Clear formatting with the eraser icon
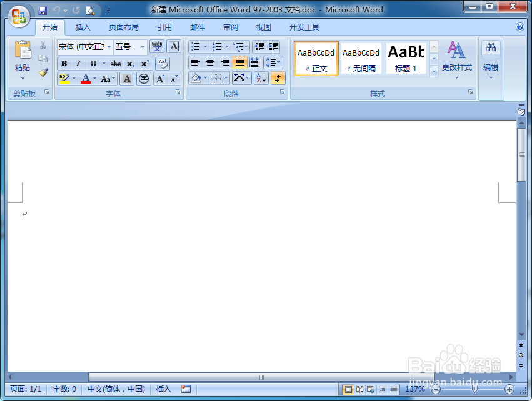The height and width of the screenshot is (401, 532). pos(163,63)
